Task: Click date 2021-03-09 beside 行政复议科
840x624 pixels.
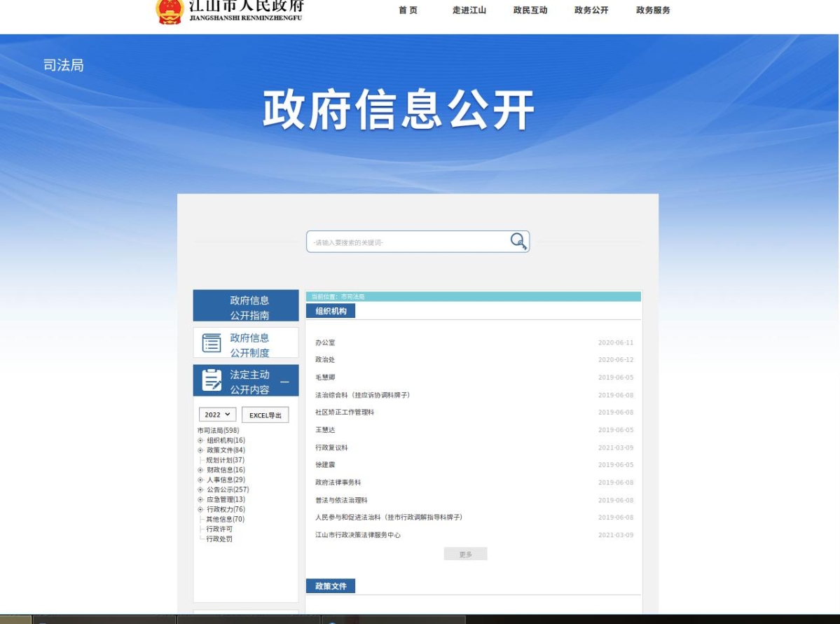Action: (x=616, y=448)
